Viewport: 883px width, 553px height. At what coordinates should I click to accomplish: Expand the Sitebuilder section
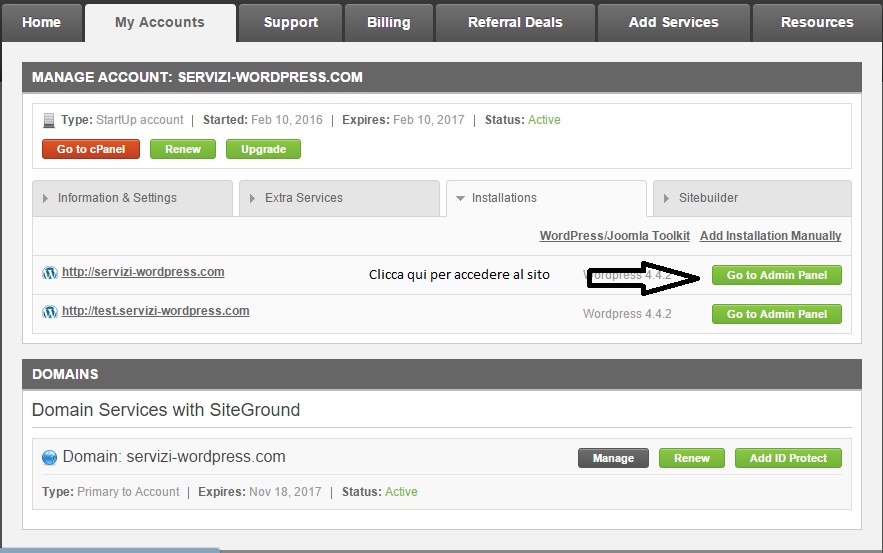tap(752, 198)
